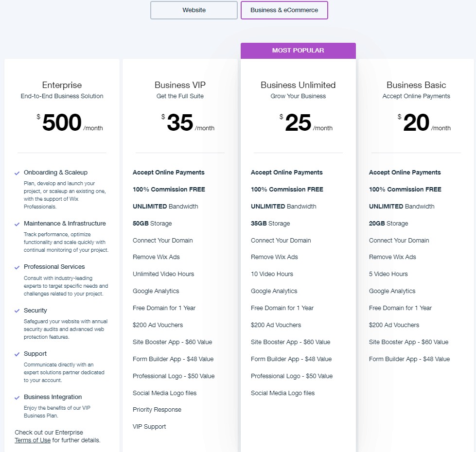Image resolution: width=476 pixels, height=452 pixels.
Task: Select the Business & eCommerce tab
Action: pos(284,10)
